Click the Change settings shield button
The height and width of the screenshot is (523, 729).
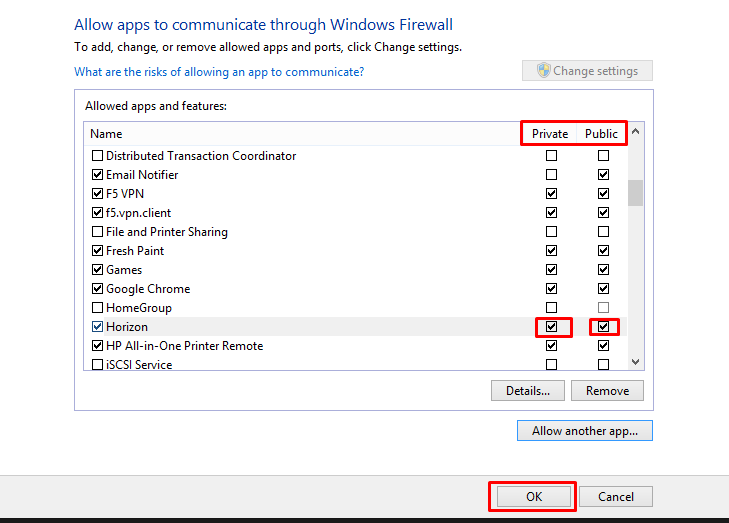click(587, 71)
